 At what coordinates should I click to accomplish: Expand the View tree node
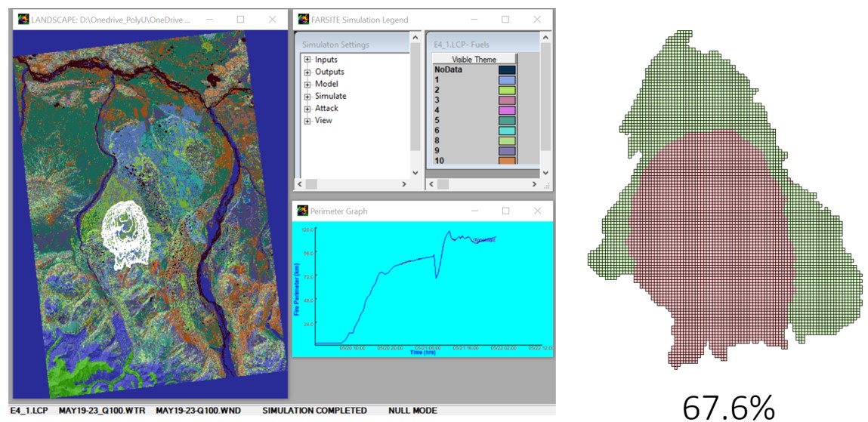pyautogui.click(x=307, y=121)
